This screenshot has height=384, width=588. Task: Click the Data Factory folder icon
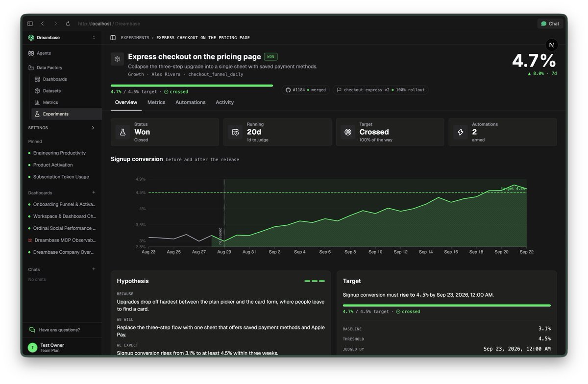click(x=31, y=68)
